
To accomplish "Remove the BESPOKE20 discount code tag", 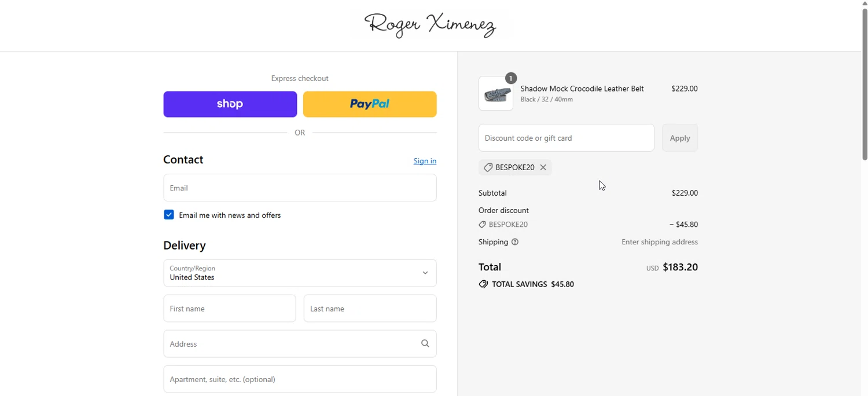I will click(543, 167).
